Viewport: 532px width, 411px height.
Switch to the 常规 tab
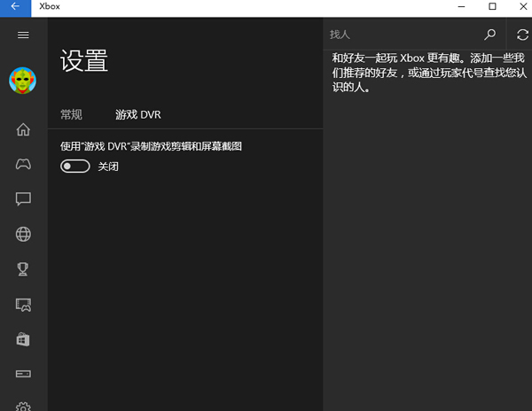(x=71, y=114)
